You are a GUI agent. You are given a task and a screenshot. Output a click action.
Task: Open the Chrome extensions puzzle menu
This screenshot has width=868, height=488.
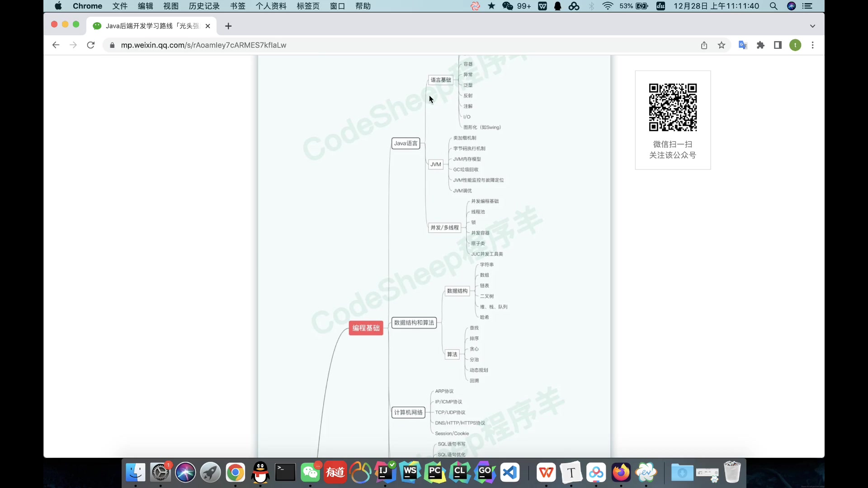tap(760, 45)
